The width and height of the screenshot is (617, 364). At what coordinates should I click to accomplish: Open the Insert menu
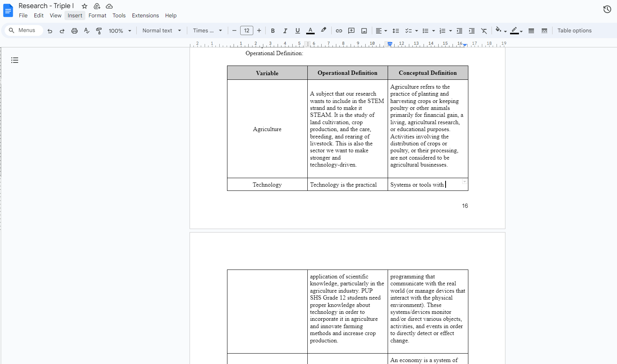[x=75, y=15]
